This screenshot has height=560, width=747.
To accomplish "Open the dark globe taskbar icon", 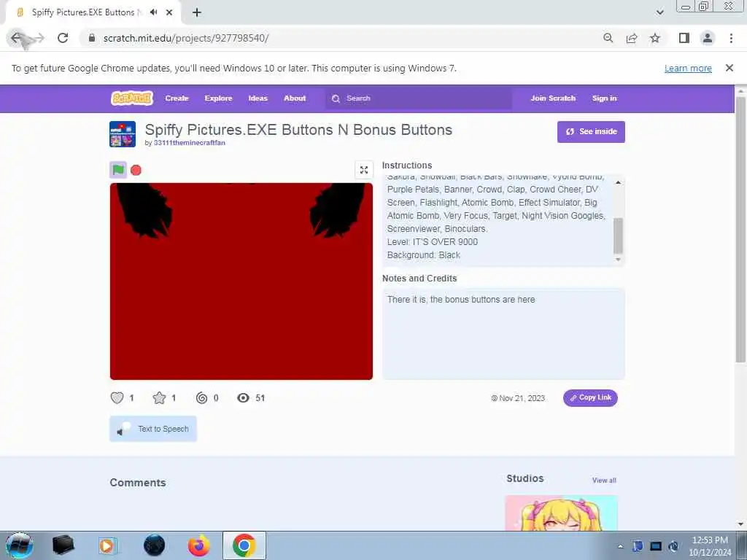I will (x=154, y=545).
